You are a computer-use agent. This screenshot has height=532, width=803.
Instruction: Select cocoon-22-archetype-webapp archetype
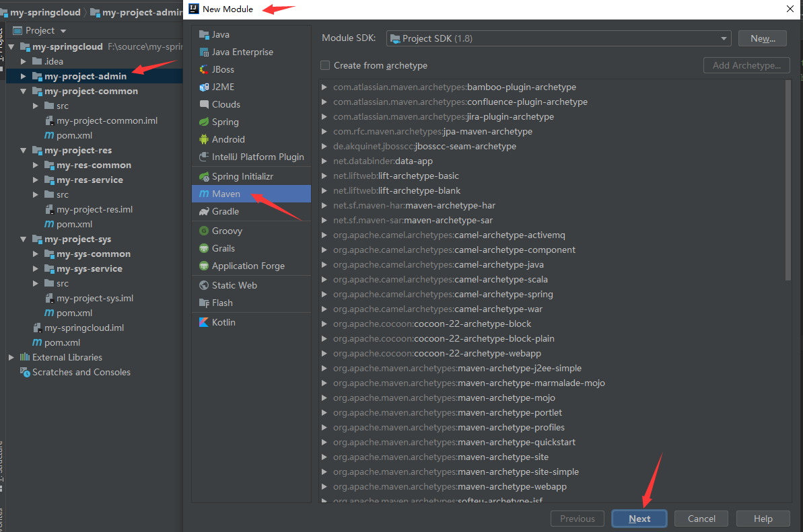pyautogui.click(x=477, y=354)
